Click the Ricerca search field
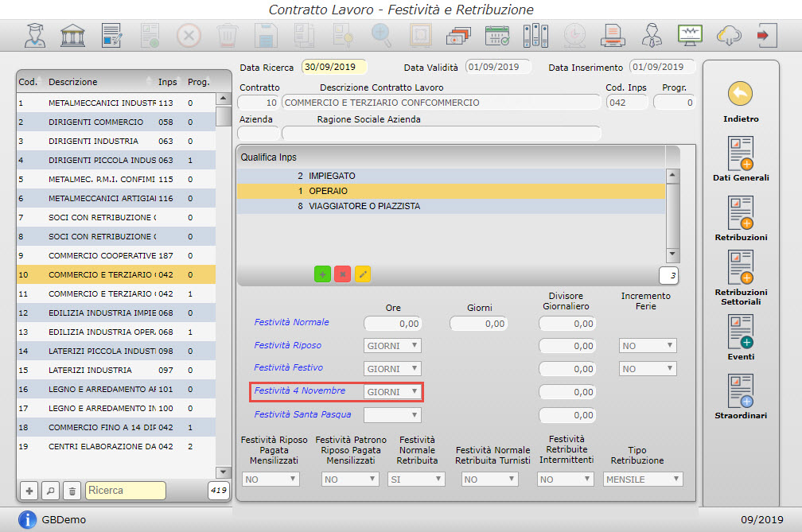The image size is (802, 532). click(x=126, y=491)
